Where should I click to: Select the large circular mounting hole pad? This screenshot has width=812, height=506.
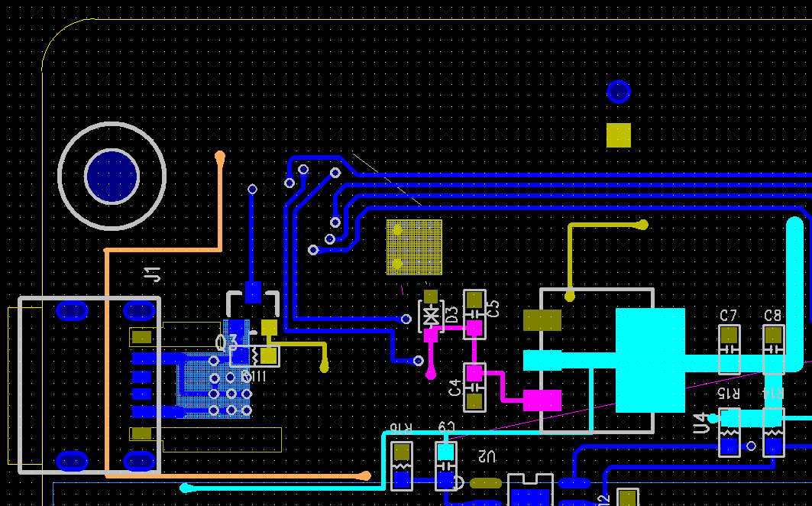click(112, 176)
